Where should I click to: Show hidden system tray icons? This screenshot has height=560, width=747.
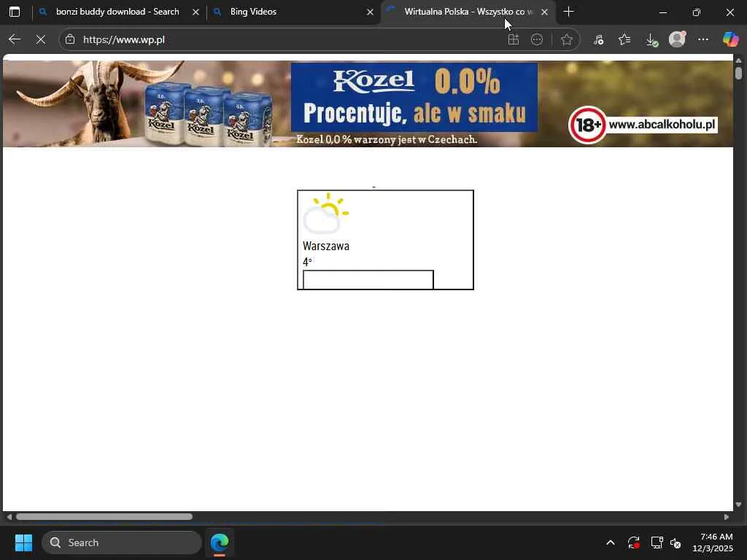click(611, 542)
